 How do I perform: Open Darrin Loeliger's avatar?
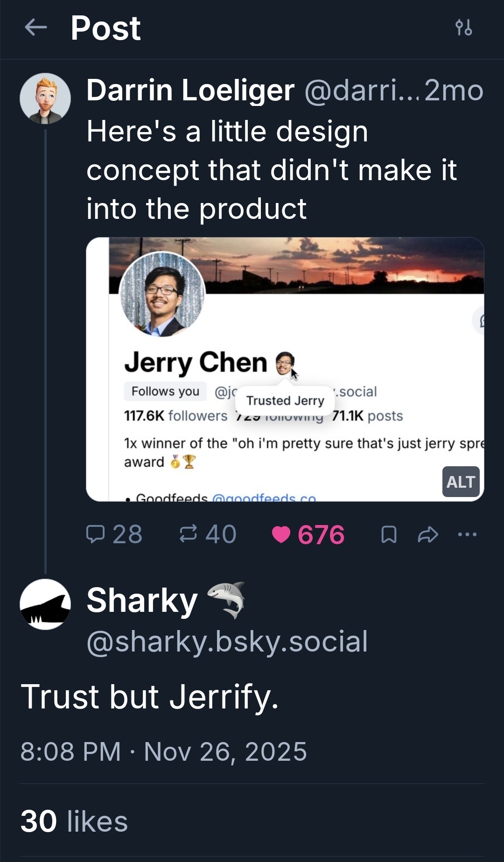click(x=45, y=98)
